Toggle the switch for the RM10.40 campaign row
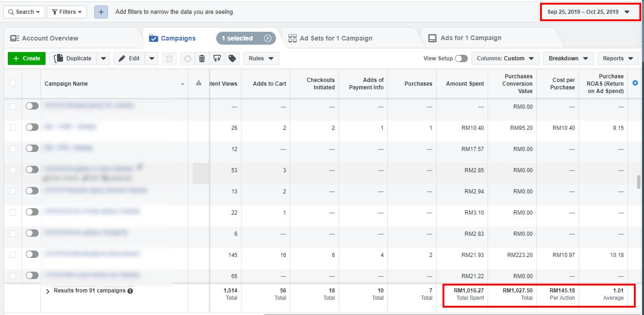The height and width of the screenshot is (315, 644). click(32, 127)
